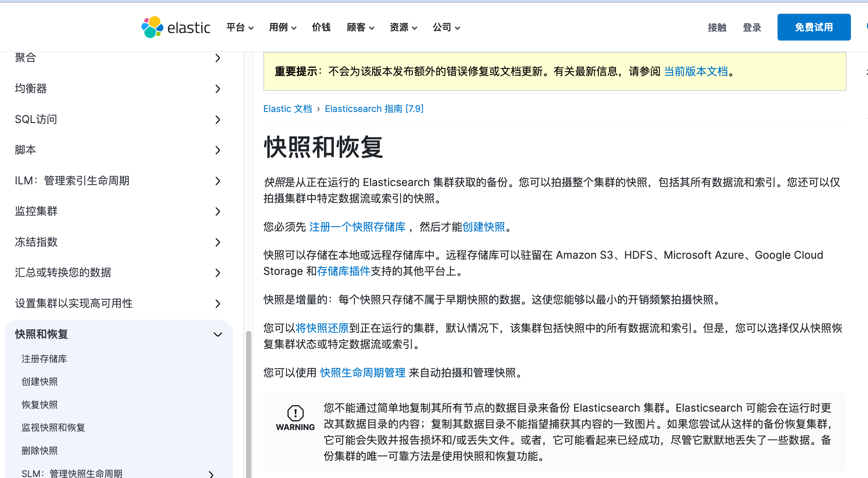Screen dimensions: 868x478
Task: Expand the SQL访问 sidebar chevron
Action: pos(218,119)
